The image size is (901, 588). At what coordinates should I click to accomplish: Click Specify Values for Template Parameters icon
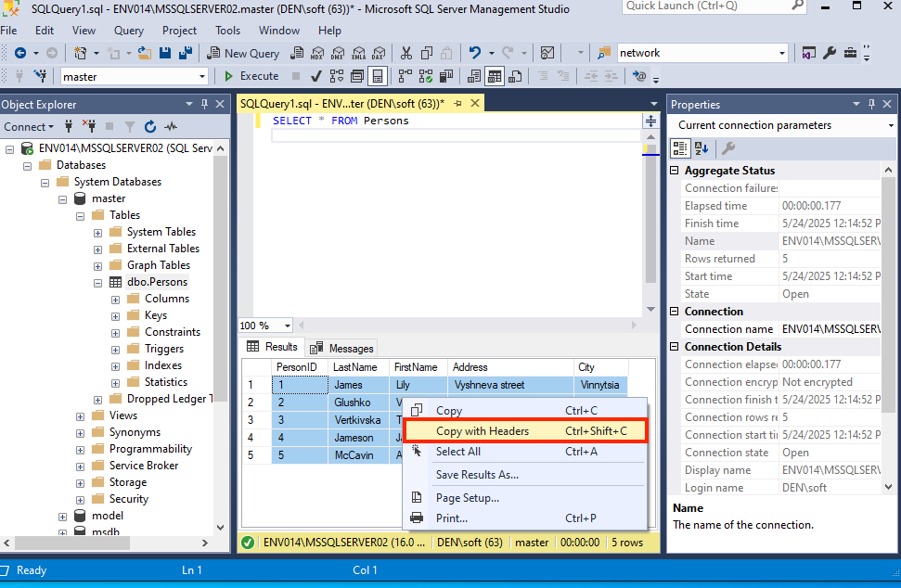638,76
